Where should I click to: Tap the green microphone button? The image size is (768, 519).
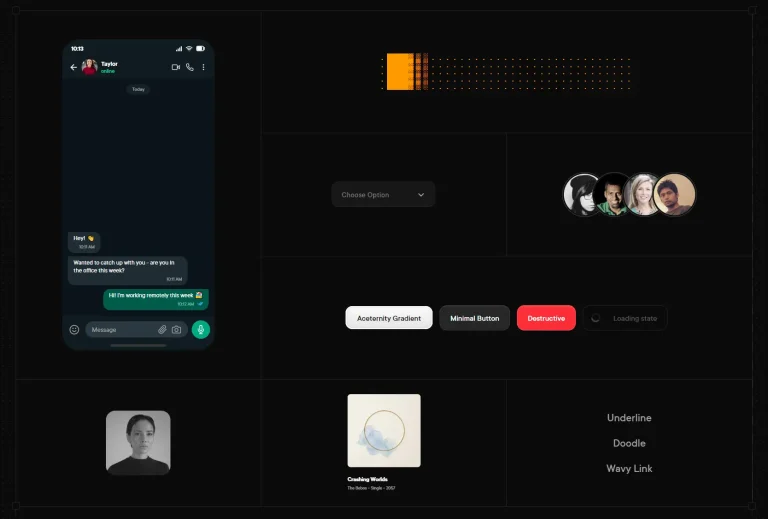click(201, 330)
